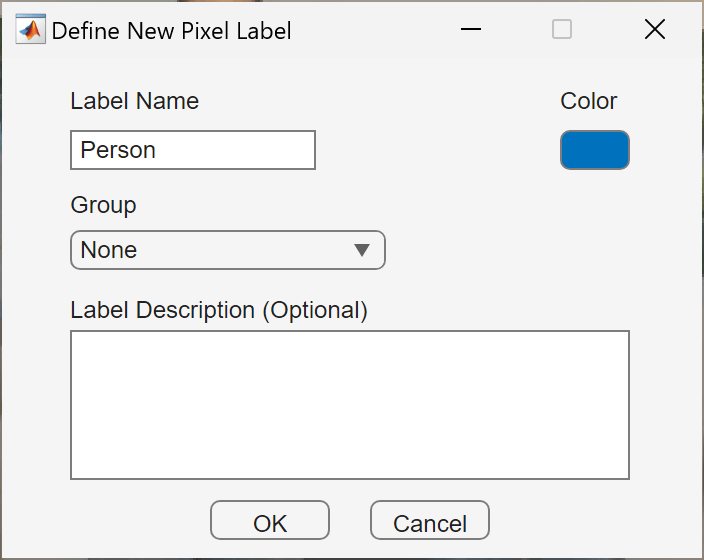Click the "Label Description (Optional)" caption
Image resolution: width=704 pixels, height=560 pixels.
[x=219, y=310]
